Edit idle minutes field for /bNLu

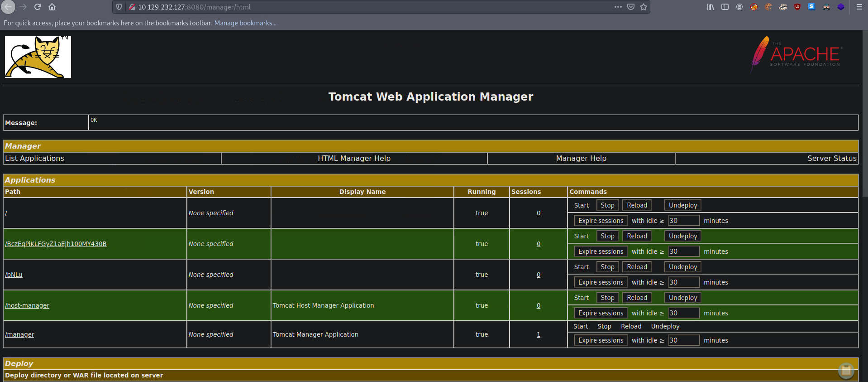coord(684,282)
